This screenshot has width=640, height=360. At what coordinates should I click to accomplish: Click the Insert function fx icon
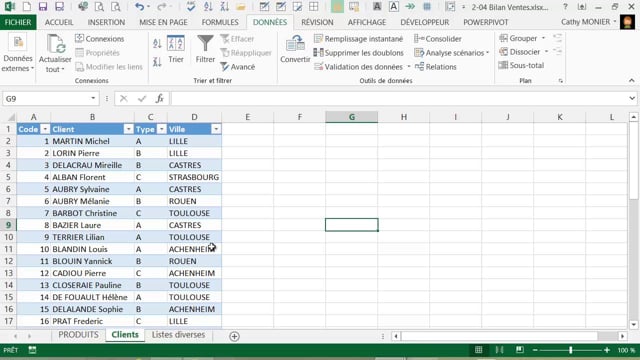click(160, 98)
